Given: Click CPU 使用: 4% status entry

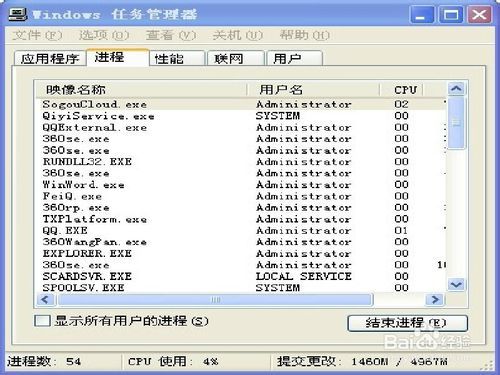Looking at the screenshot, I should click(173, 361).
